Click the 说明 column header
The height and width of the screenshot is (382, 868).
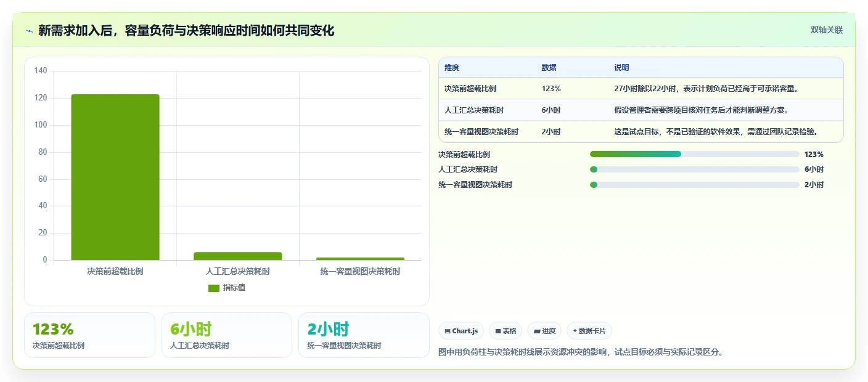[x=621, y=68]
